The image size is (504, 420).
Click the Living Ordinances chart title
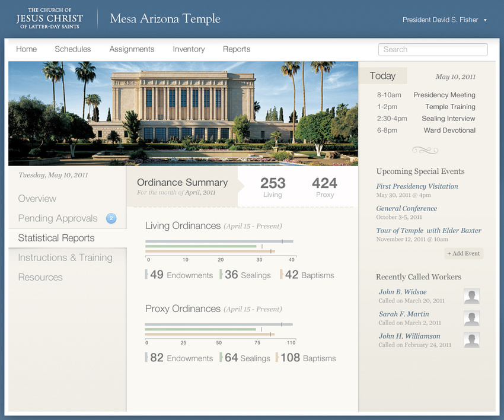[183, 225]
